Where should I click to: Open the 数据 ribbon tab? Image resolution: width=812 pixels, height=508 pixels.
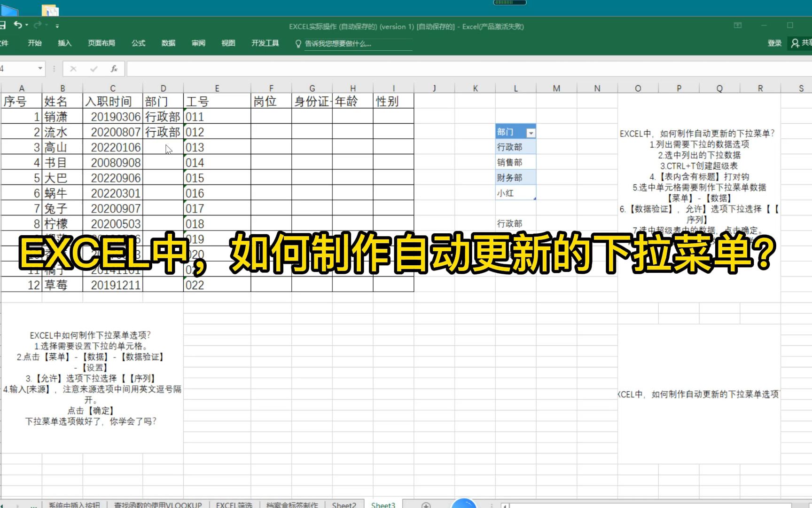(168, 43)
